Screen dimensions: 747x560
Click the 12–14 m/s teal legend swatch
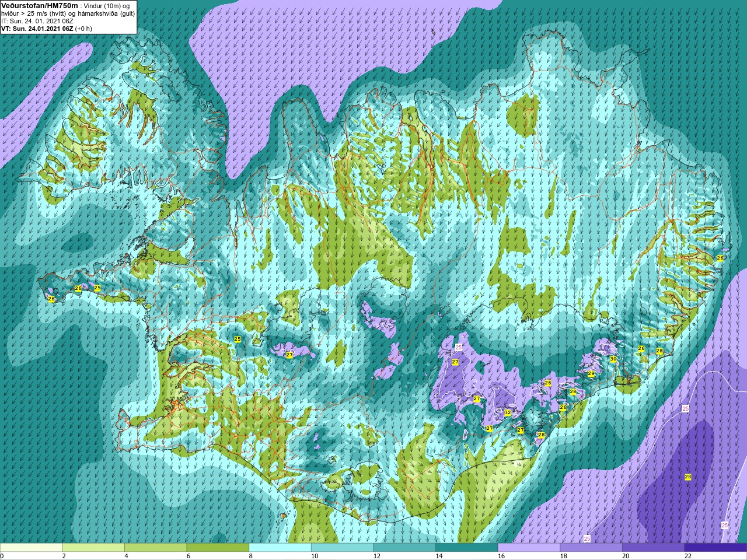[x=404, y=548]
